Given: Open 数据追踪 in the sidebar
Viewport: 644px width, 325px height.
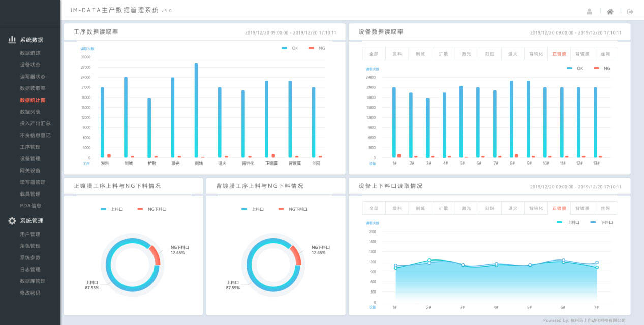Looking at the screenshot, I should coord(30,53).
